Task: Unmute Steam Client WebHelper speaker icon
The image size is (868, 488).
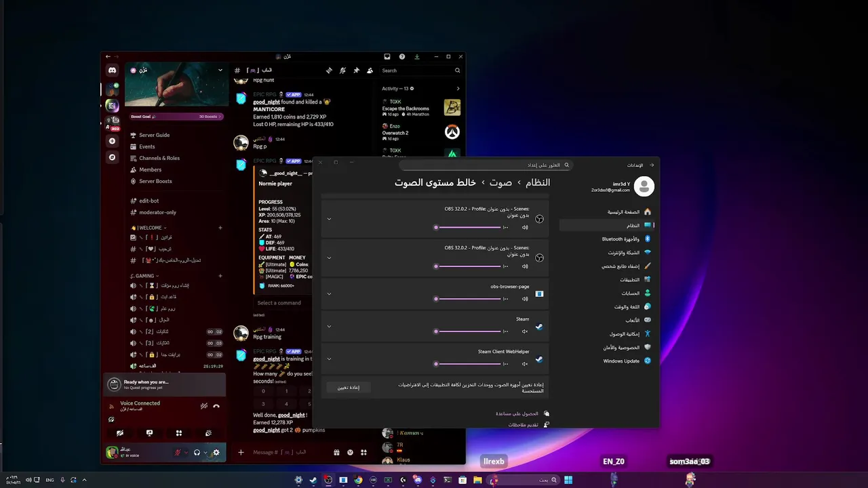Action: [x=525, y=364]
